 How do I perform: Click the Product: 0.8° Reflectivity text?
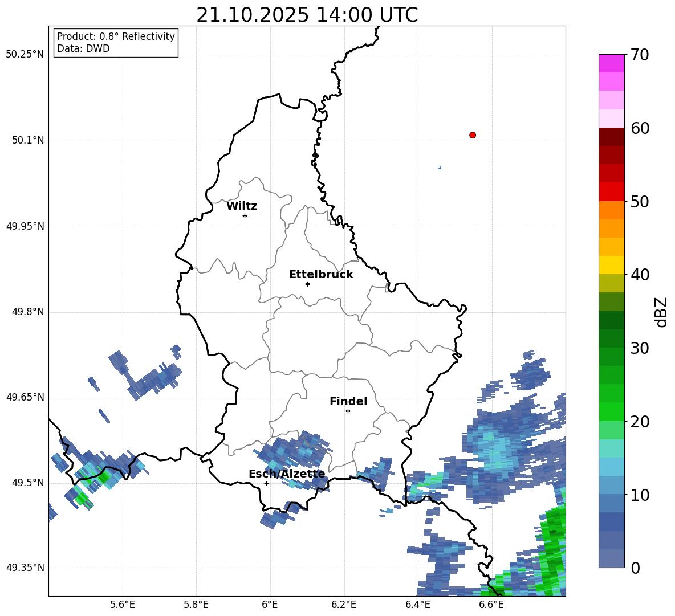[x=116, y=36]
